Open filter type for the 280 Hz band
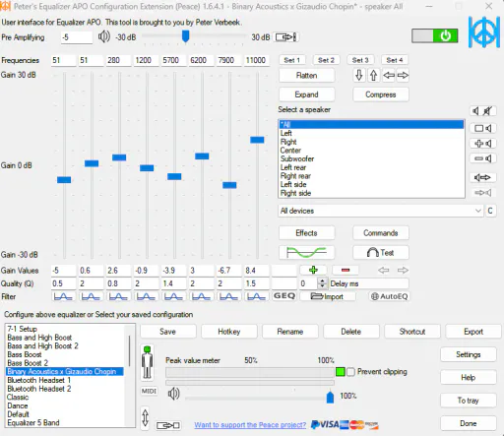Viewport: 504px width, 436px height. pyautogui.click(x=118, y=296)
